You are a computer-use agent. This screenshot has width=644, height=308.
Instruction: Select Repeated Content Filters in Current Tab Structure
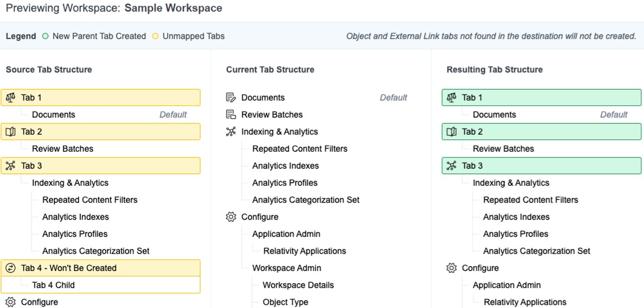(x=300, y=149)
